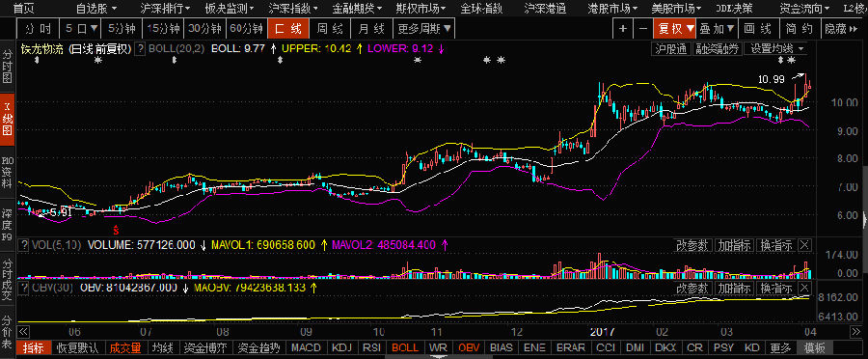Click the red S marker on chart
Image resolution: width=868 pixels, height=359 pixels.
pos(116,230)
